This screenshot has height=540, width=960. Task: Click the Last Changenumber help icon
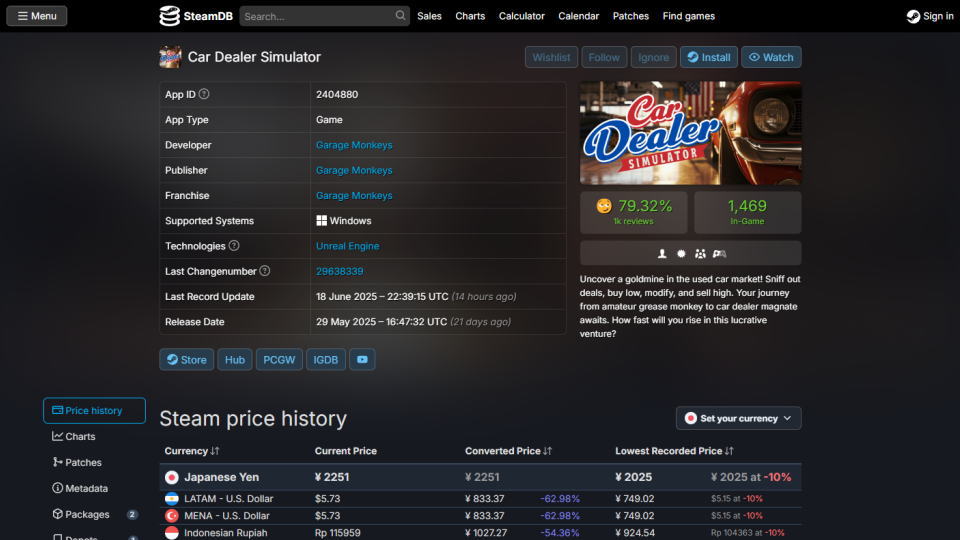[264, 271]
